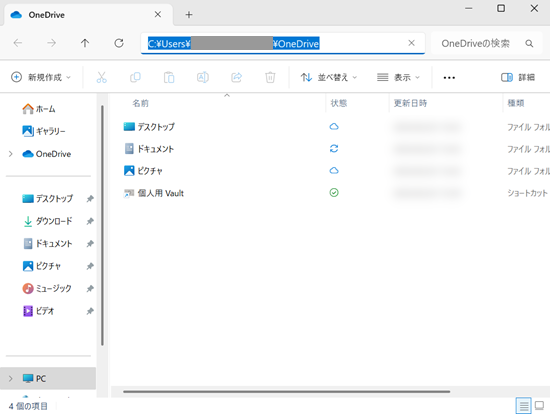
Task: Refresh the current folder view
Action: pos(119,43)
